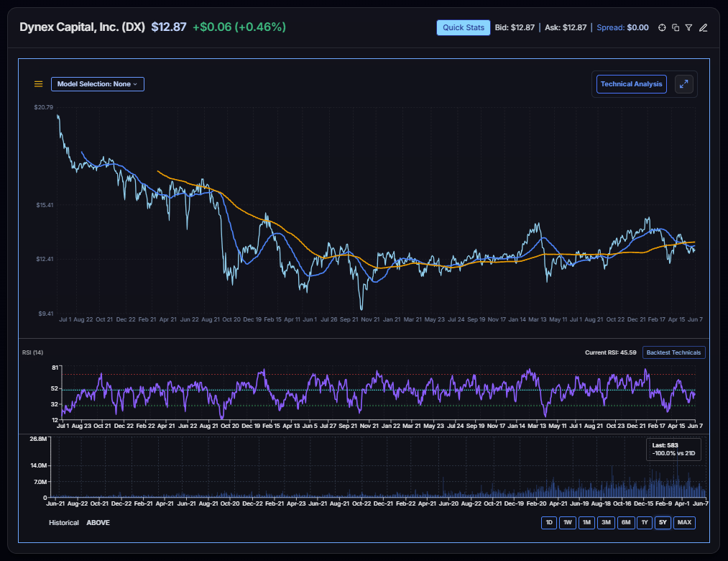Click the ABOVE label beside Historical
This screenshot has width=728, height=561.
click(x=98, y=522)
